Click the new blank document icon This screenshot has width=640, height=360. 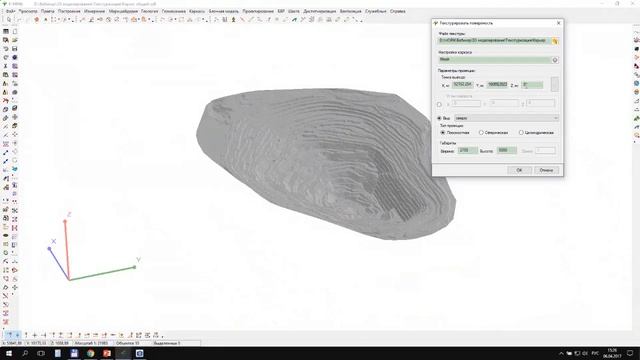[15, 31]
